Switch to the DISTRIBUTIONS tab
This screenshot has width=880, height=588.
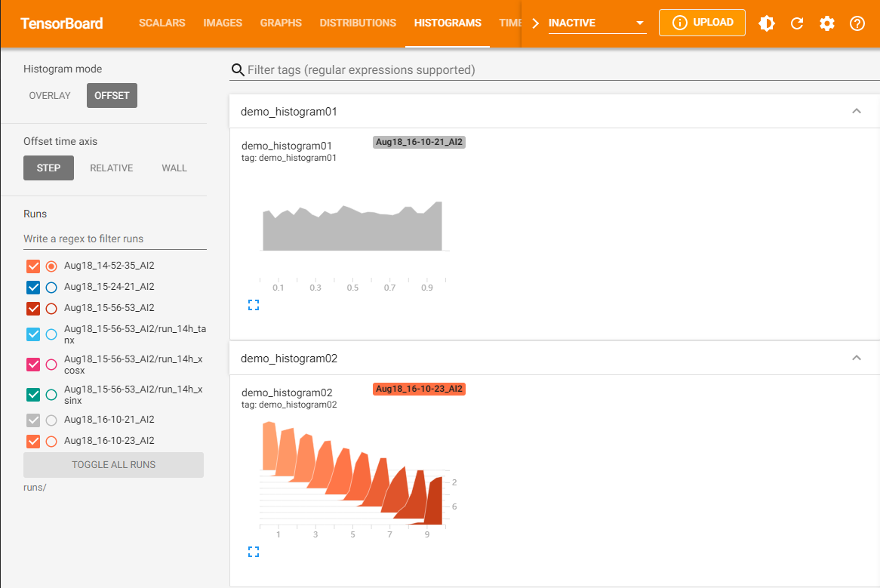coord(358,23)
